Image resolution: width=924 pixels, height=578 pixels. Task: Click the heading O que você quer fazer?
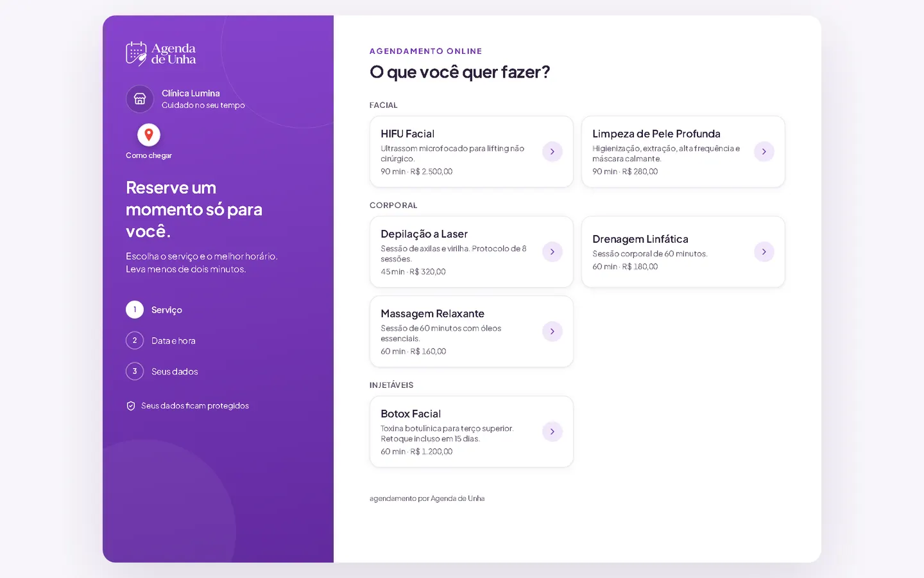pyautogui.click(x=460, y=72)
